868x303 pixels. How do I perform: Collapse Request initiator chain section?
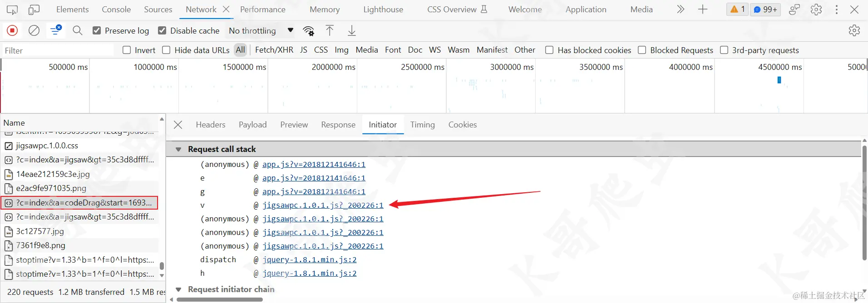pos(178,289)
